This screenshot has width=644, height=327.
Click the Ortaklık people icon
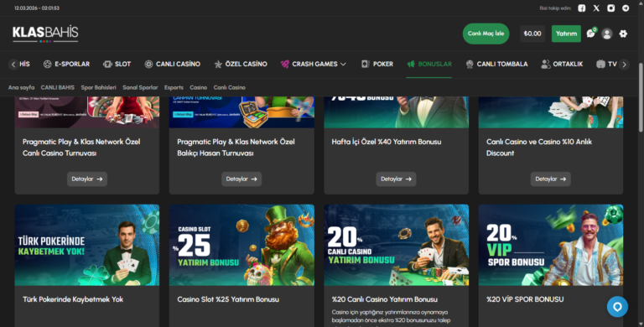click(545, 64)
